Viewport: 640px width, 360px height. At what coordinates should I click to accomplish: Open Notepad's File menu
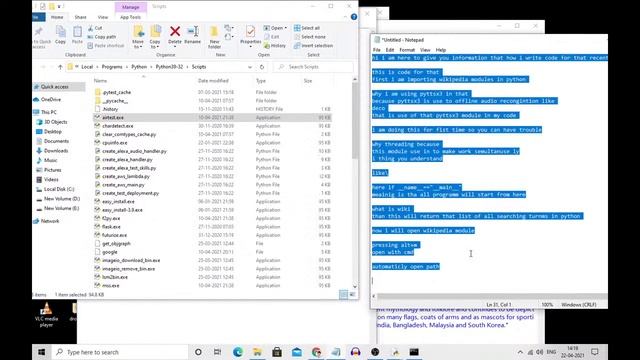point(377,50)
